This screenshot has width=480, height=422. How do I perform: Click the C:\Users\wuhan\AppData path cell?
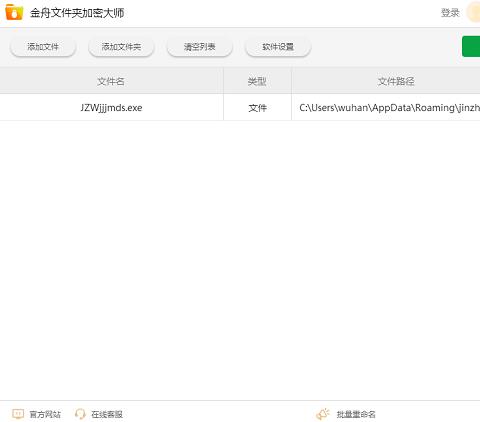pos(386,108)
